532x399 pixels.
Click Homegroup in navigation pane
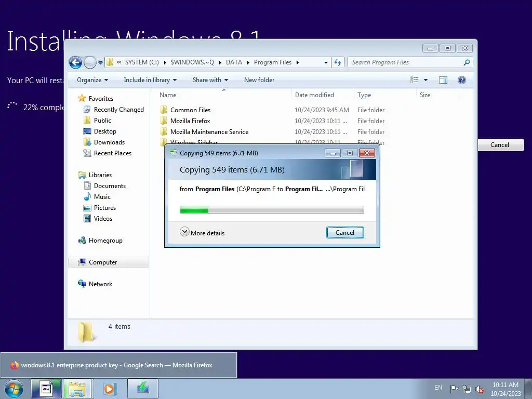click(x=105, y=241)
